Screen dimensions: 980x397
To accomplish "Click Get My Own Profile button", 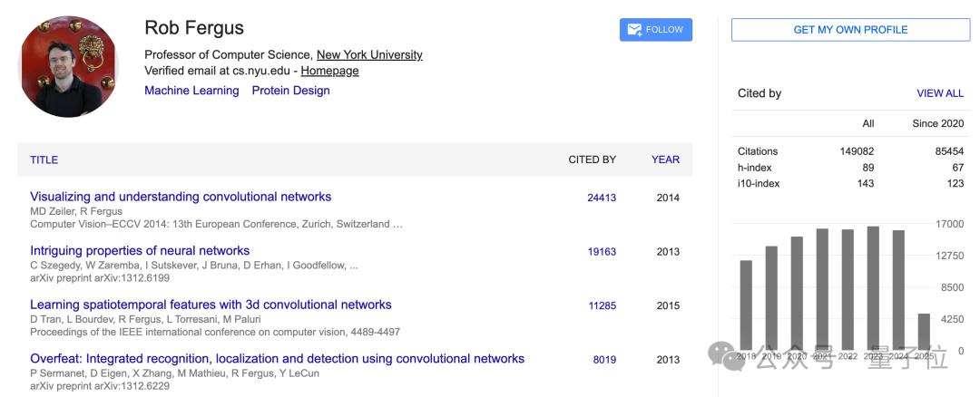I will [x=850, y=30].
